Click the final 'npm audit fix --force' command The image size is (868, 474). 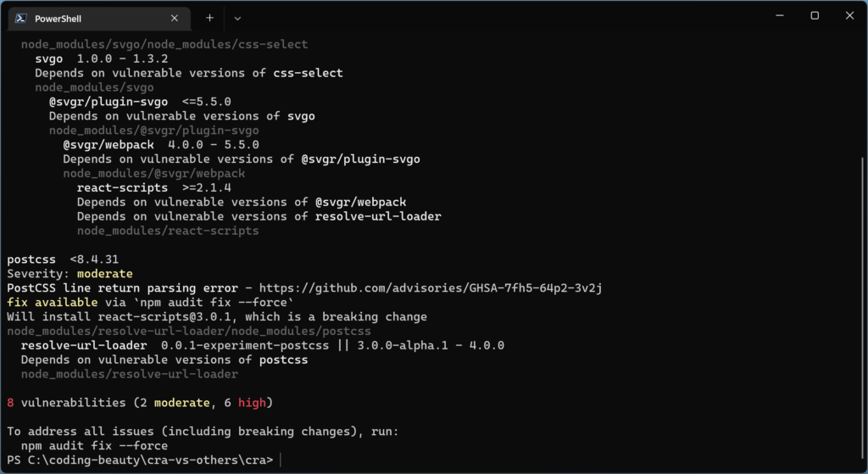tap(94, 446)
